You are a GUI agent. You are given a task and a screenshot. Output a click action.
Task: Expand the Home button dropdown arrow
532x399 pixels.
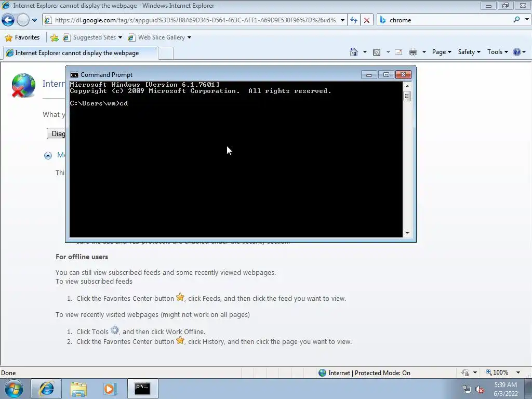pyautogui.click(x=365, y=52)
